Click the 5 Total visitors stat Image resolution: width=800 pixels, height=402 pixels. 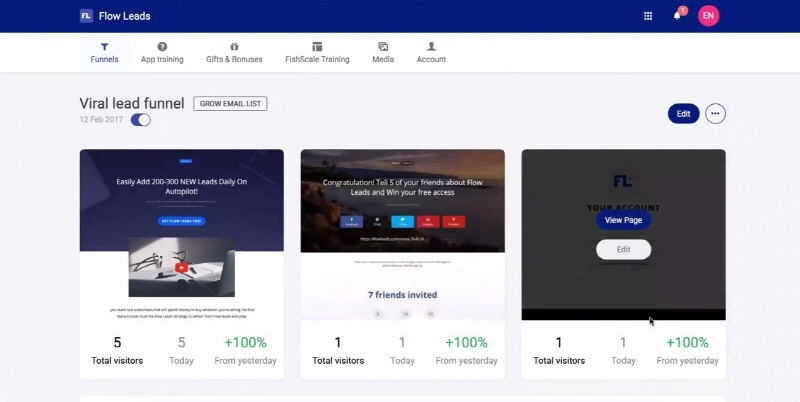pos(117,350)
